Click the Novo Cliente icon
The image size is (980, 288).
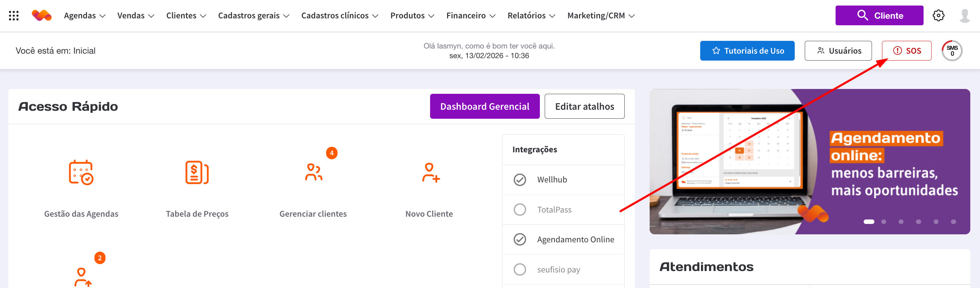coord(430,172)
